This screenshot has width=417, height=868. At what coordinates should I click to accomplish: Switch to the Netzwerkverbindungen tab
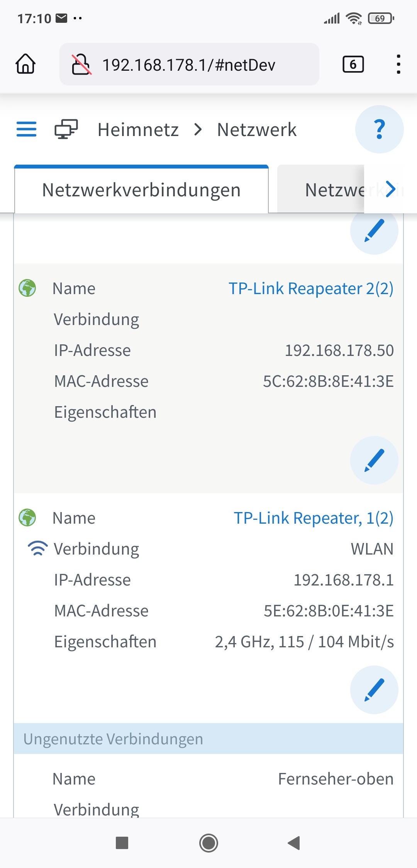coord(141,189)
